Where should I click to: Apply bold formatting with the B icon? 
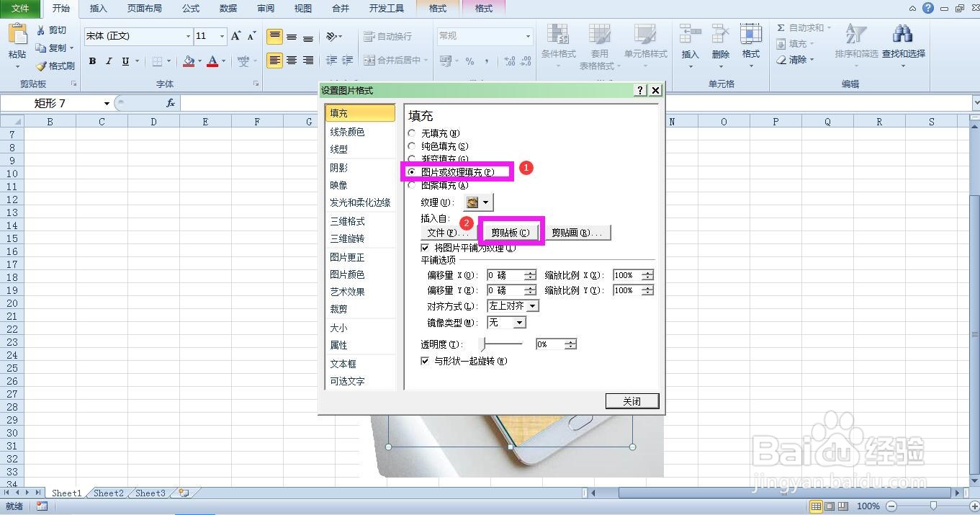point(91,61)
